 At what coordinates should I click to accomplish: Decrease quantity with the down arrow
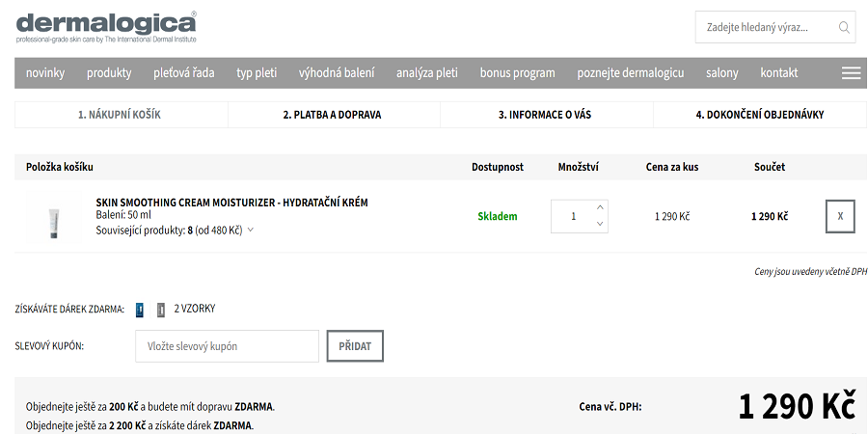(600, 225)
